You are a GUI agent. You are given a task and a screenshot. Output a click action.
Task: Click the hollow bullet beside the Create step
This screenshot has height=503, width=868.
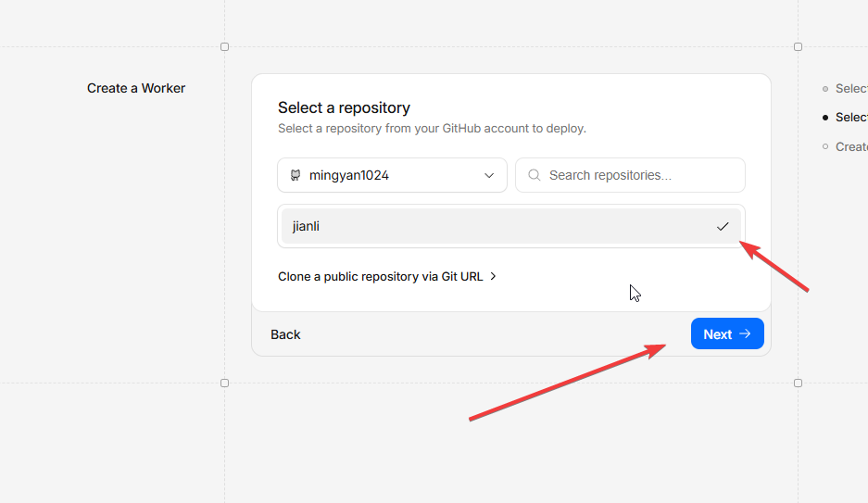pos(825,146)
